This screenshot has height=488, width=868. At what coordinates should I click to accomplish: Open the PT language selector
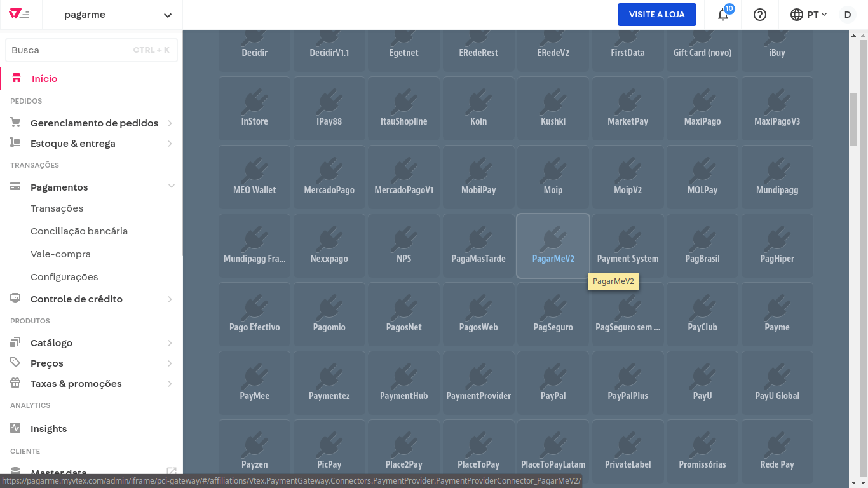tap(808, 15)
